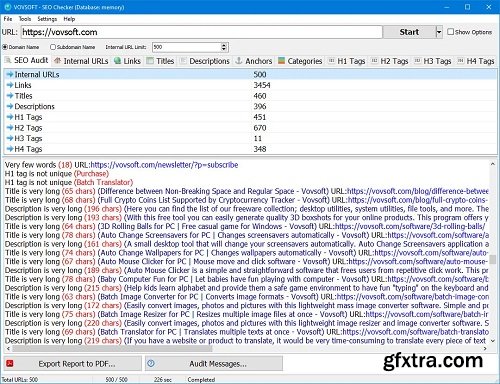Viewport: 500px width, 384px height.
Task: Select the Subdomain Name radio button
Action: (53, 47)
